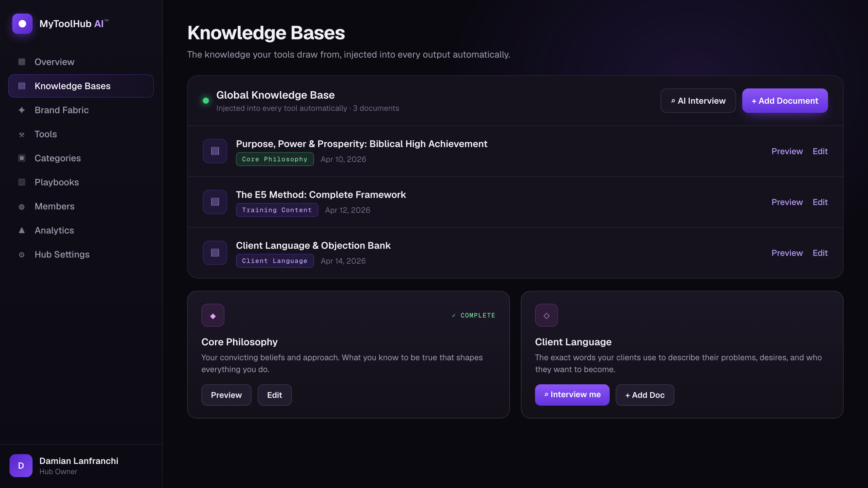Click the Client Language tag badge
This screenshot has height=488, width=868.
[x=275, y=261]
